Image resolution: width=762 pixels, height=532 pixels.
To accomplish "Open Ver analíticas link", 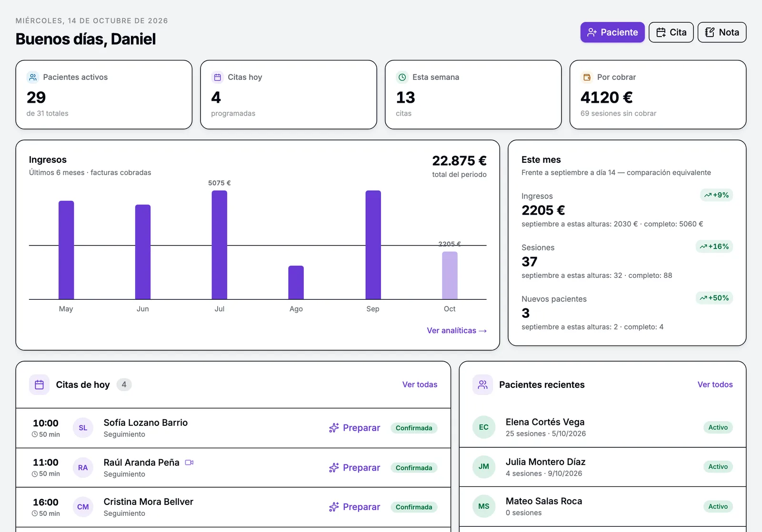I will 457,331.
